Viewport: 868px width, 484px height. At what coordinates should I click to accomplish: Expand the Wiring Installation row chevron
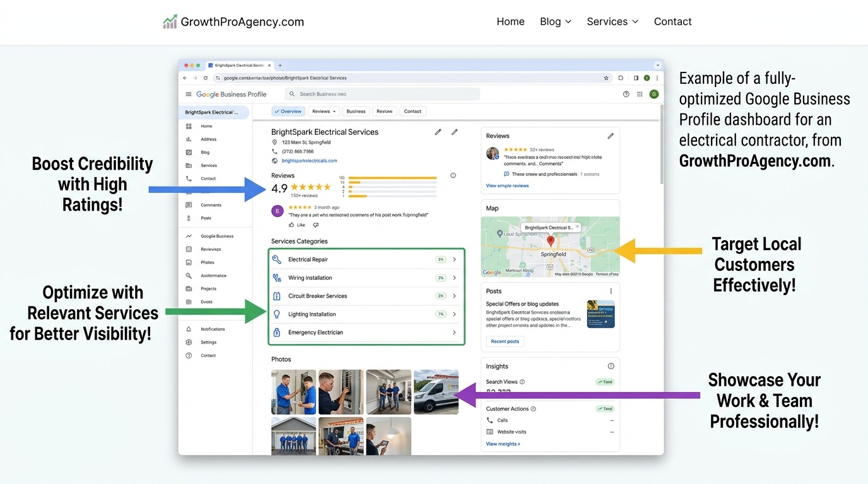tap(454, 278)
